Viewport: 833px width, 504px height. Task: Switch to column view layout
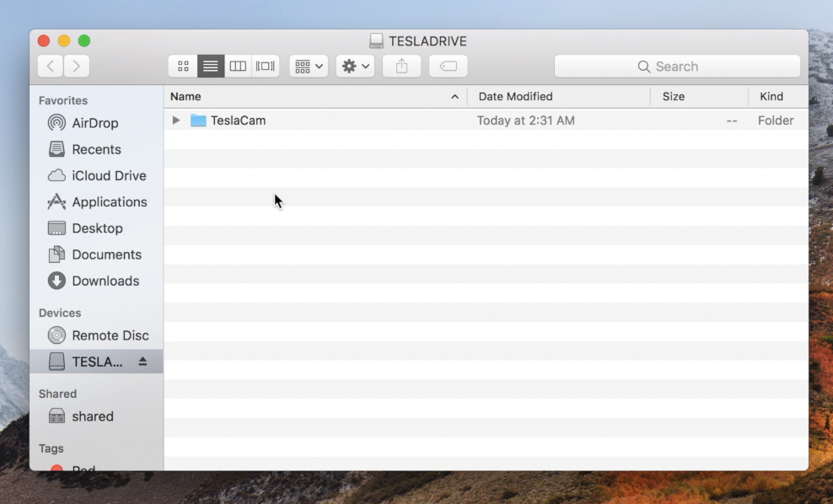[238, 67]
